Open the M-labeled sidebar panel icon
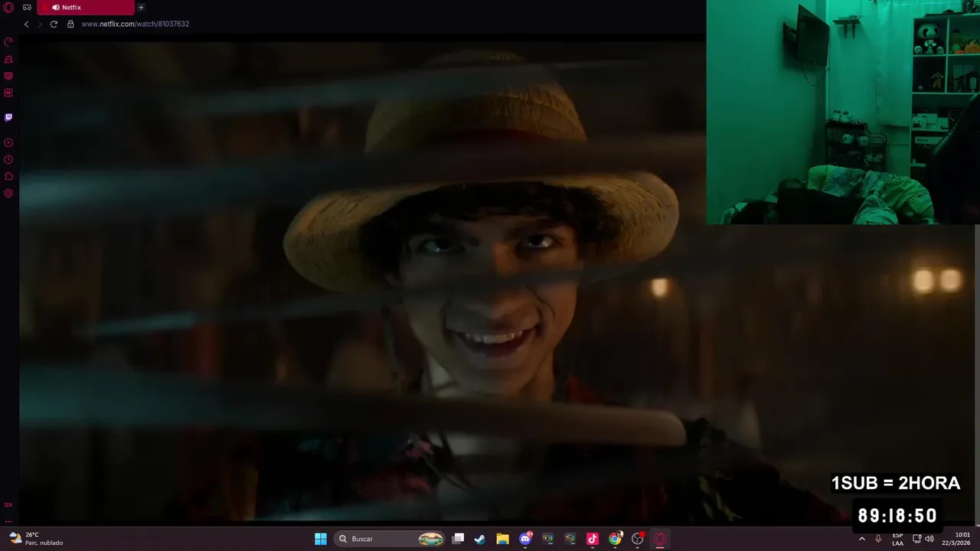Viewport: 980px width, 551px height. tap(8, 93)
